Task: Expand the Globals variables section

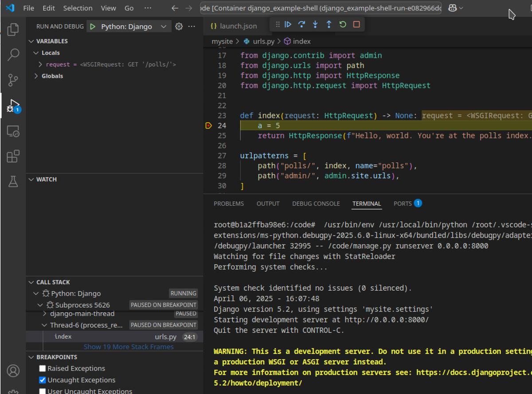Action: 36,76
